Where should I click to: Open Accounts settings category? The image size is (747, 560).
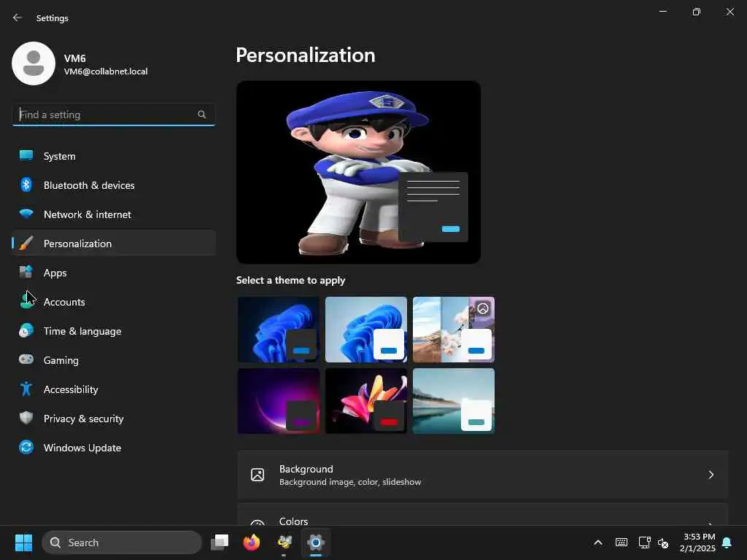(114, 301)
